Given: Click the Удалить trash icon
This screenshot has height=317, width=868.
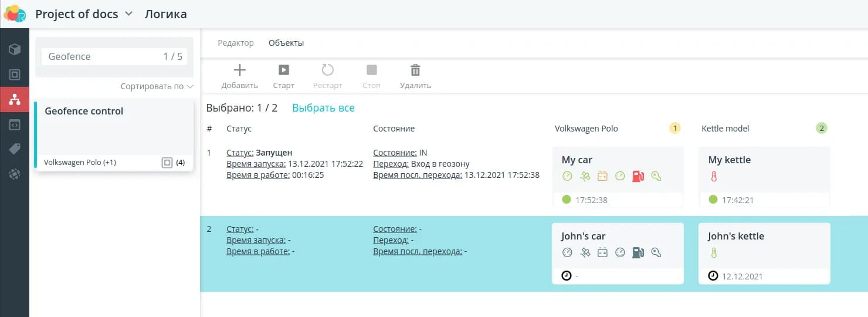Looking at the screenshot, I should pyautogui.click(x=415, y=70).
